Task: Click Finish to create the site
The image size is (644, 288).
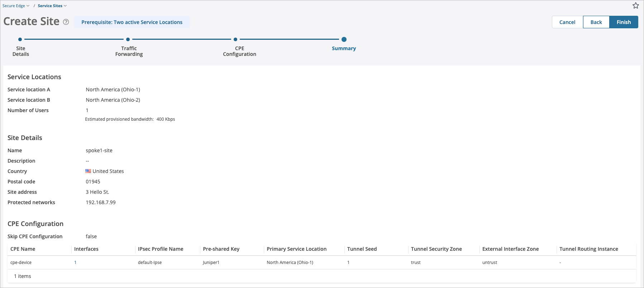Action: (x=624, y=22)
